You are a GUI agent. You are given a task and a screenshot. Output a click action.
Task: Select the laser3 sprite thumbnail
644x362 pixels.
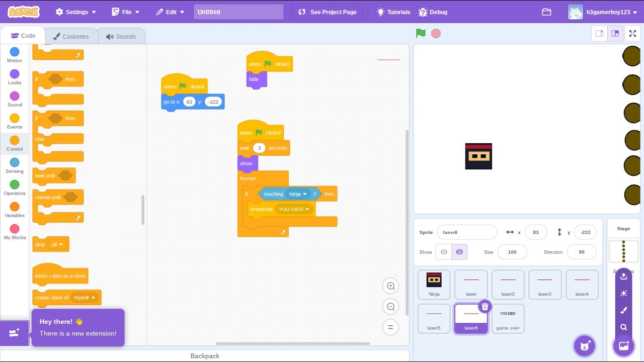pos(545,285)
